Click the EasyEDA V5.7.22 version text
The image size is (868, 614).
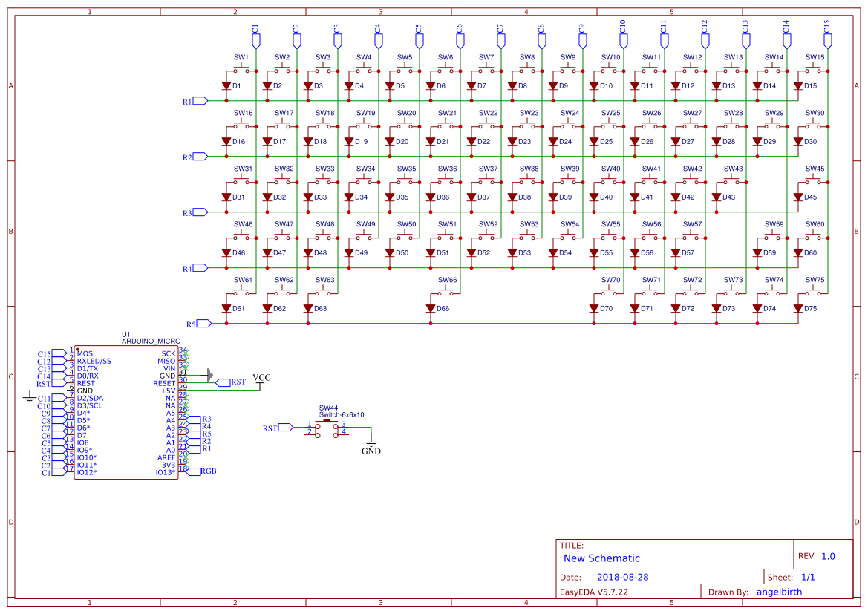pyautogui.click(x=594, y=592)
